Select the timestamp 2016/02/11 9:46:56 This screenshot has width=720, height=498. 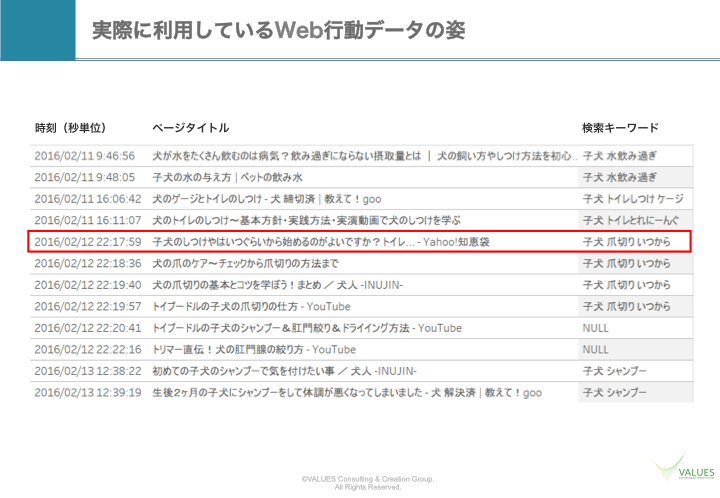click(84, 156)
